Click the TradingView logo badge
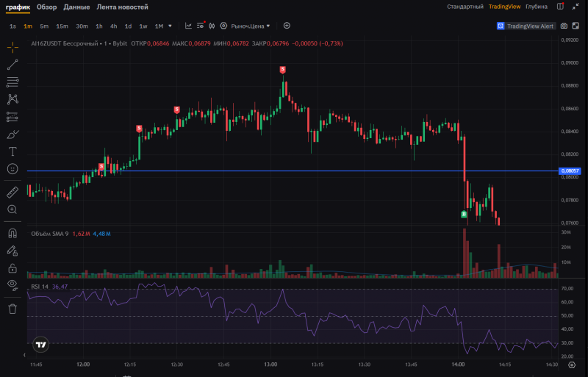The width and height of the screenshot is (588, 377). point(41,345)
